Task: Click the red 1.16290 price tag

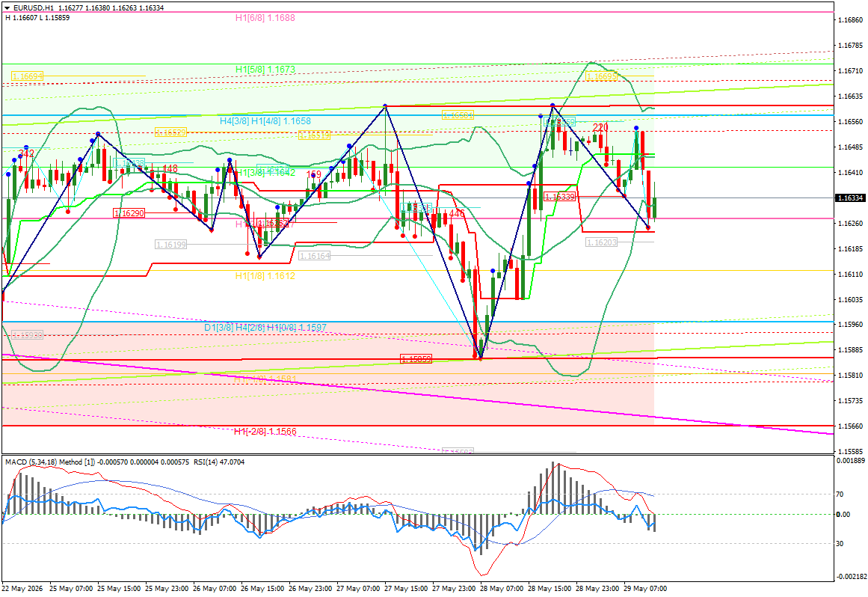Action: [129, 213]
